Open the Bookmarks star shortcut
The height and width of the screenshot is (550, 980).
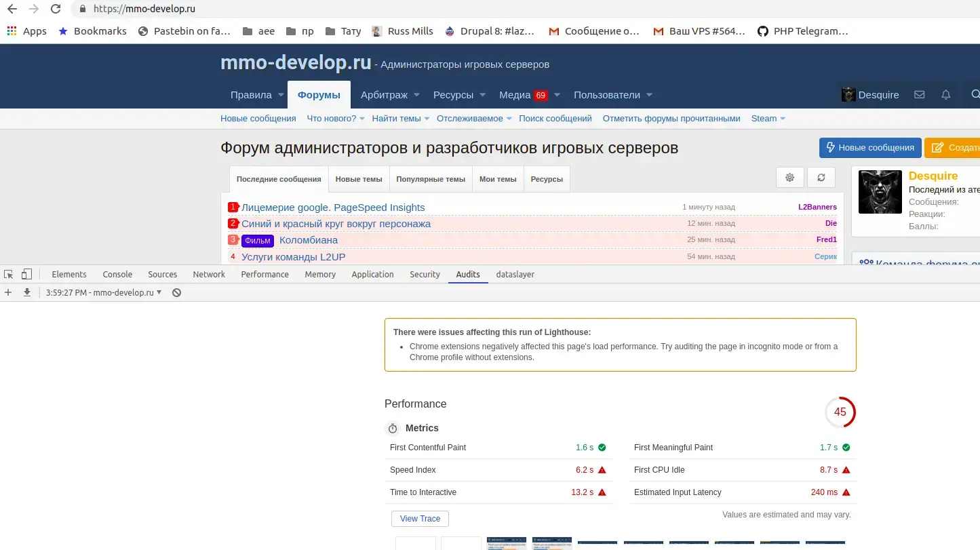(x=92, y=31)
